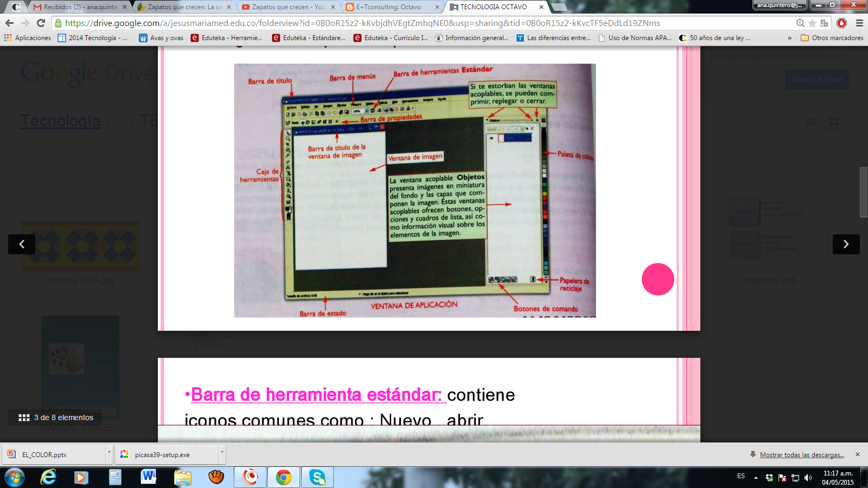Switch to the Recibidos (2) Gmail tab
Screen dimensions: 868x488
coord(80,7)
